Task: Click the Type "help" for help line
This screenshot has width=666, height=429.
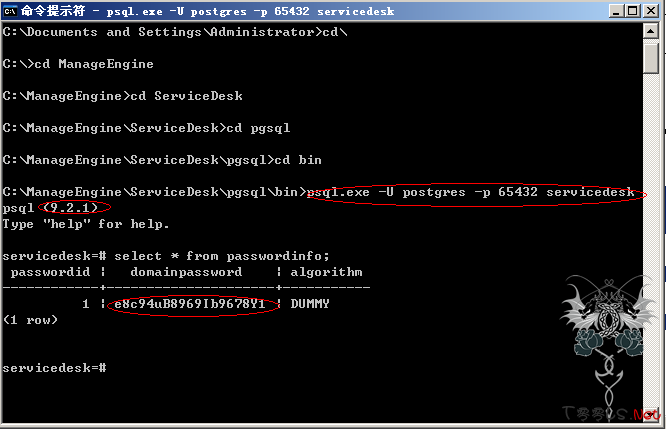Action: 86,224
